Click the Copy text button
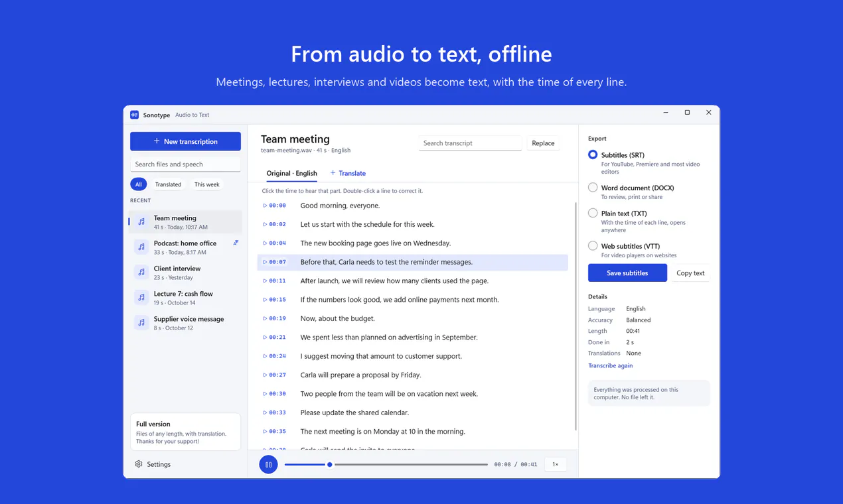Viewport: 843px width, 504px height. (x=690, y=273)
